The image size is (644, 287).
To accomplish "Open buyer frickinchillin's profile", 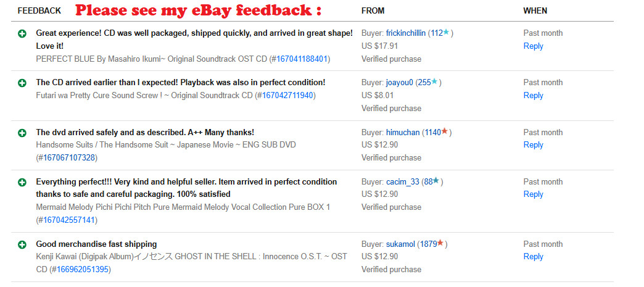I will (x=405, y=33).
